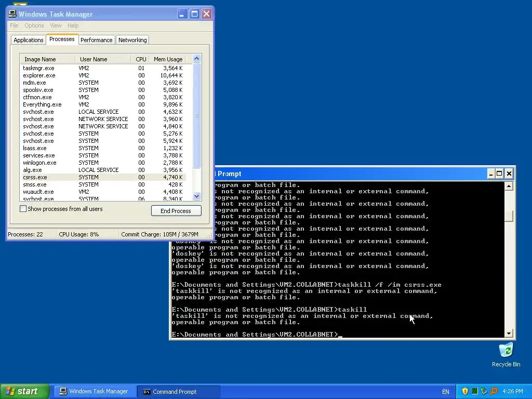Screen dimensions: 532x399
Task: Select svchost.exe row using 3,960 K
Action: tap(103, 119)
